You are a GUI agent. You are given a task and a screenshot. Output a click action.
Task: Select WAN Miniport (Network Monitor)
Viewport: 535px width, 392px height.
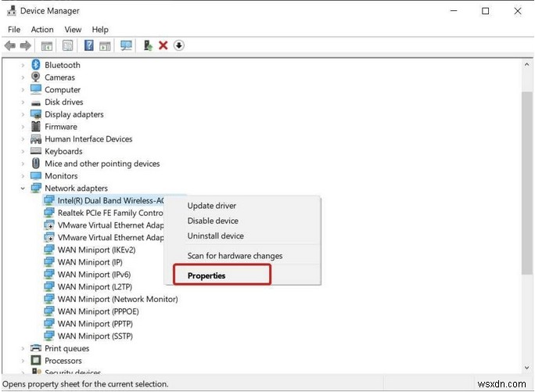pos(117,299)
